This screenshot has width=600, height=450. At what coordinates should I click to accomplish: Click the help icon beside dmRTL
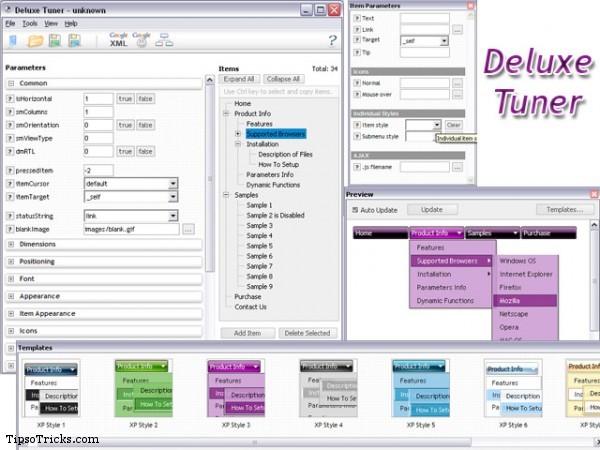pos(10,152)
